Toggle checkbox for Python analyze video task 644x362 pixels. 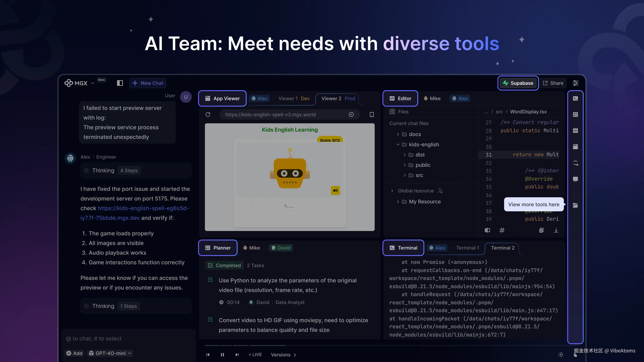tap(211, 280)
